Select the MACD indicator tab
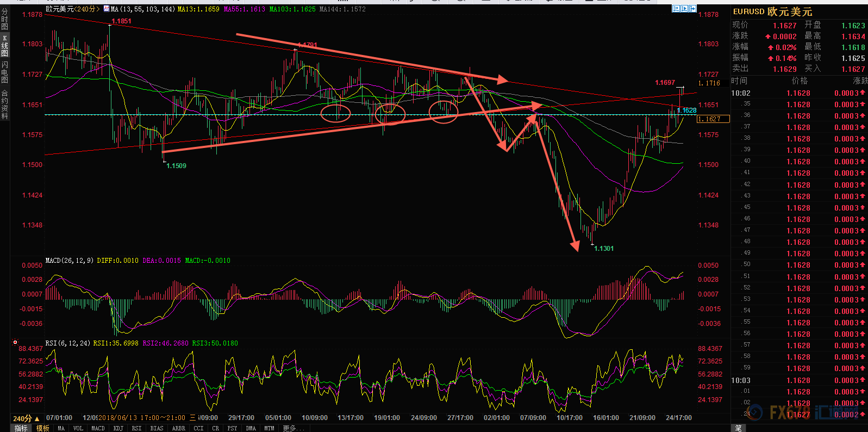The image size is (868, 432). [x=98, y=428]
